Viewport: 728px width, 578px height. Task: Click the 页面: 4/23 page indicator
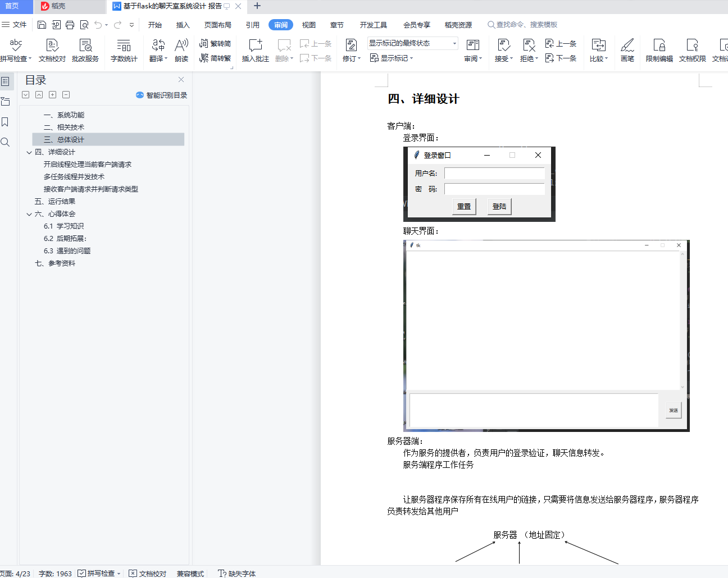15,574
